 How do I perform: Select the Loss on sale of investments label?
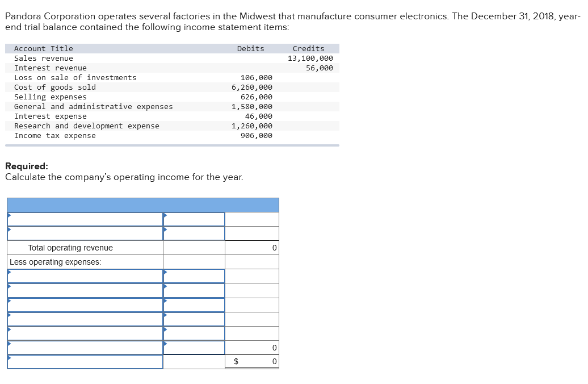pos(75,78)
